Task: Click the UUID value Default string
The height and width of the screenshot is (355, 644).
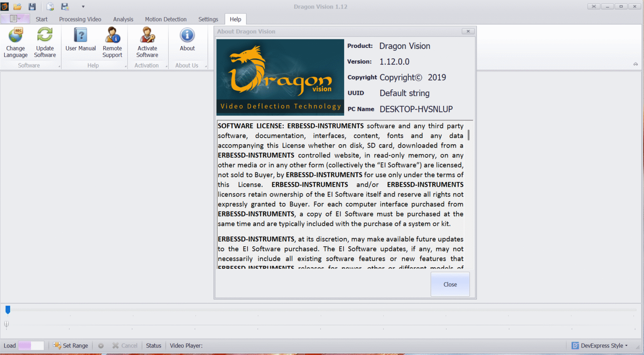Action: click(405, 93)
